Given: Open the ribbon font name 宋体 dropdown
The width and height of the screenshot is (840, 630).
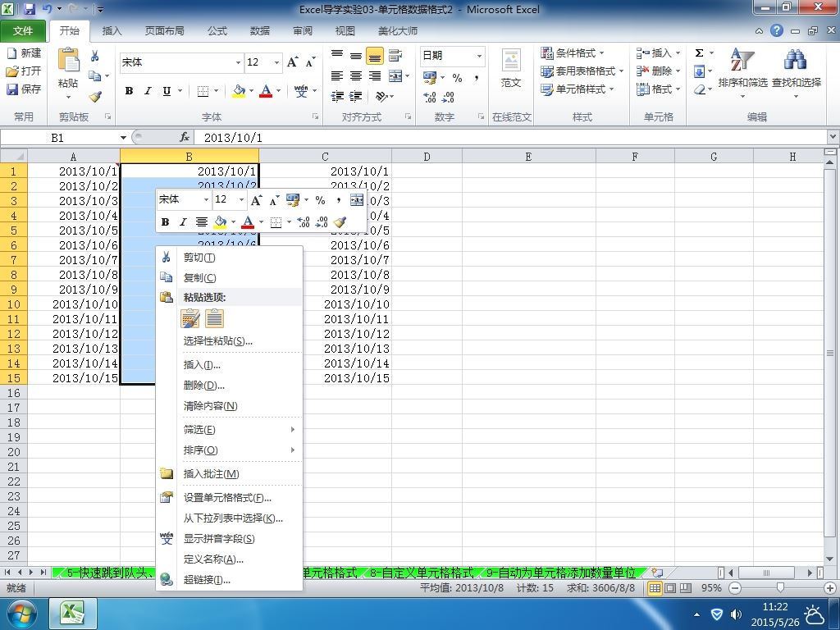Looking at the screenshot, I should 239,62.
